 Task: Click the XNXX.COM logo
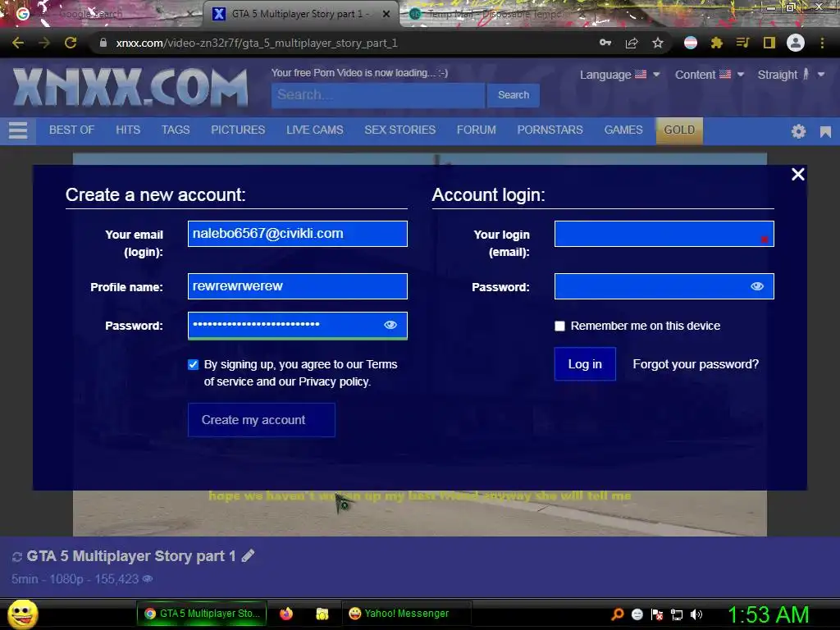[x=130, y=87]
